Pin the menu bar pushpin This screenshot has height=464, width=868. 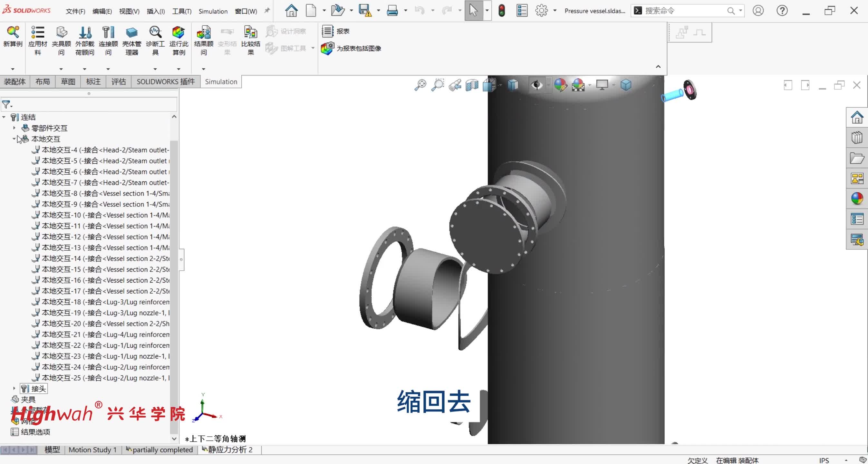pos(267,11)
